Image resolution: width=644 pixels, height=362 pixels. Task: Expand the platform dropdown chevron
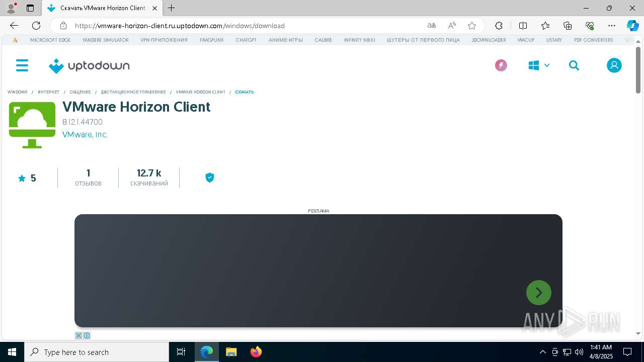547,65
